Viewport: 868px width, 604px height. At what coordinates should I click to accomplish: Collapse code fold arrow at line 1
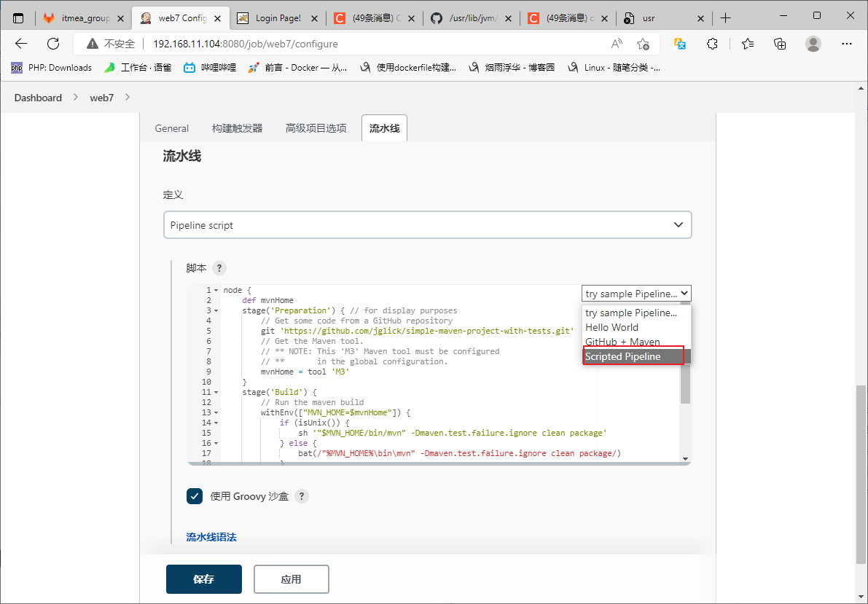click(x=216, y=291)
